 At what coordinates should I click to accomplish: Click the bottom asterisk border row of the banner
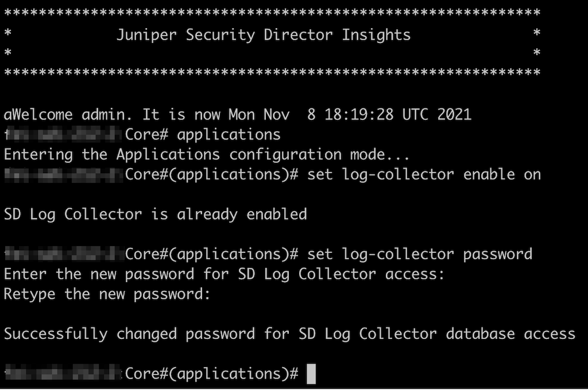[x=272, y=73]
